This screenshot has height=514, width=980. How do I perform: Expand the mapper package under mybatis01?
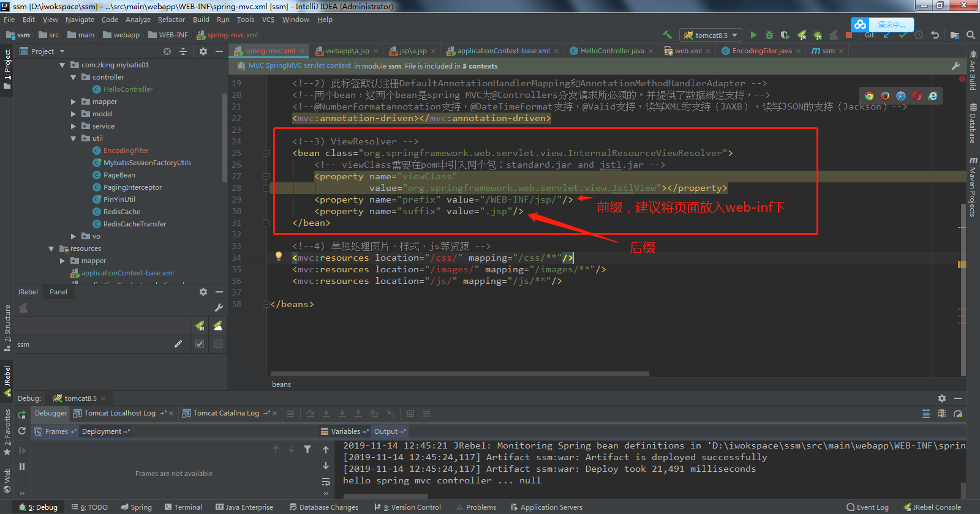73,102
